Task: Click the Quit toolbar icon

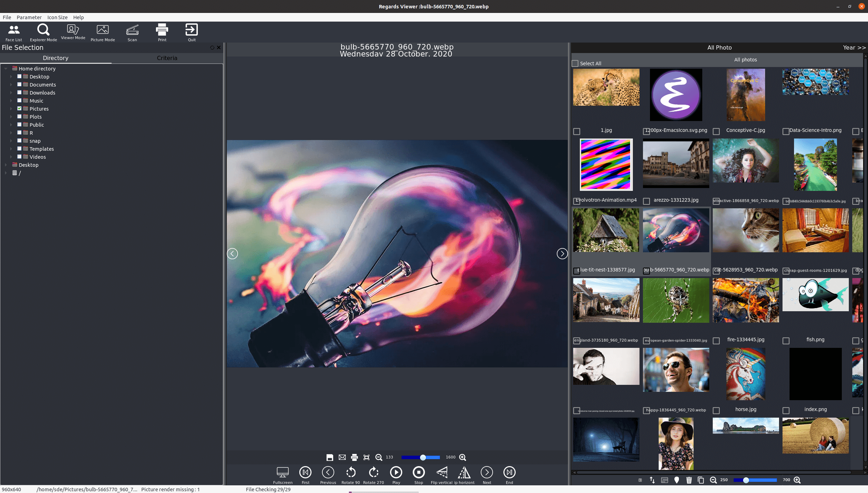Action: click(192, 33)
